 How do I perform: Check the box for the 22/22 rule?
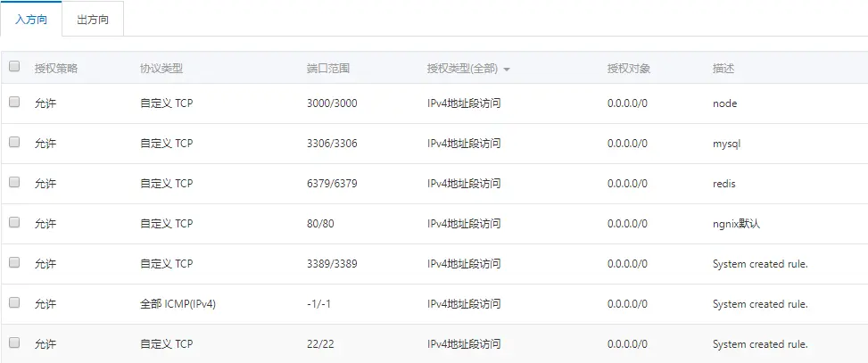pyautogui.click(x=14, y=342)
